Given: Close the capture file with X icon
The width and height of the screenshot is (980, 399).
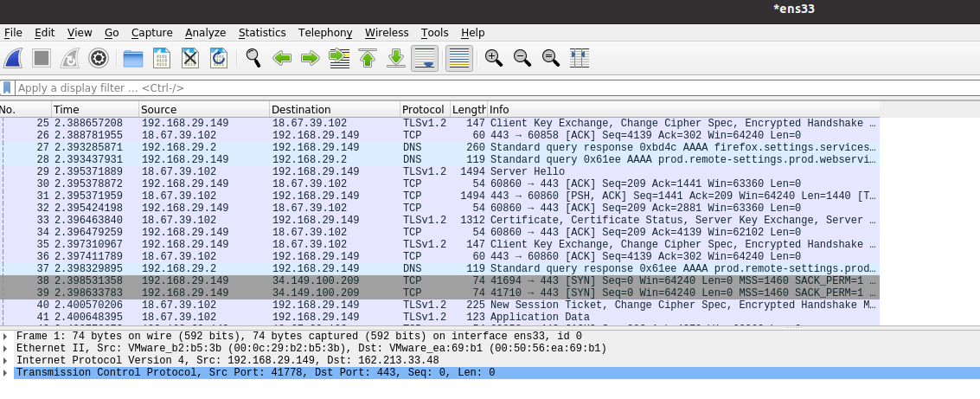Looking at the screenshot, I should [190, 58].
